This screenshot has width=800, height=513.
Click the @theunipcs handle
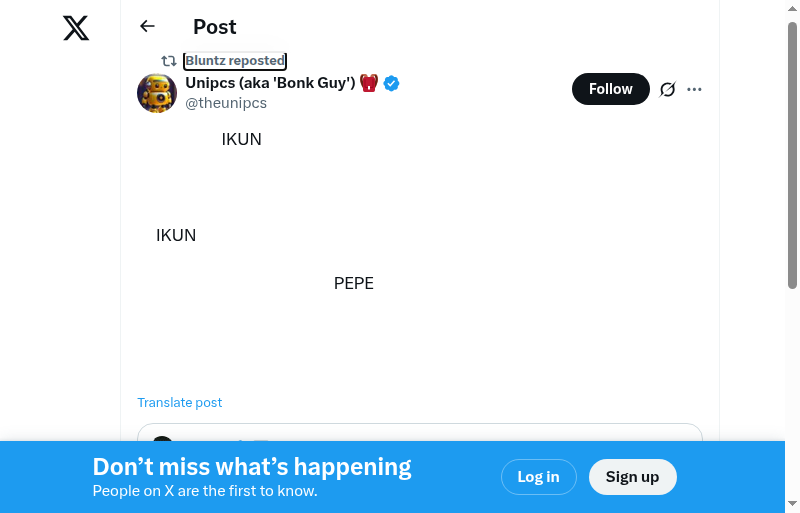pos(226,103)
